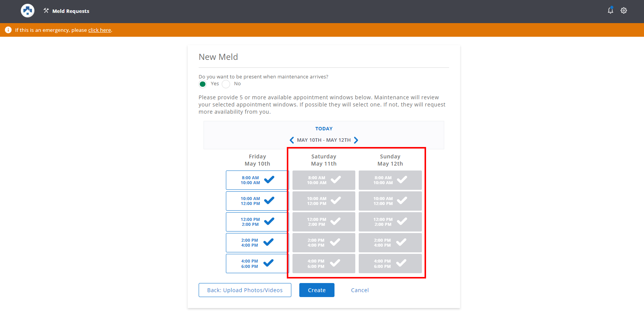Advance to next date range

tap(356, 140)
